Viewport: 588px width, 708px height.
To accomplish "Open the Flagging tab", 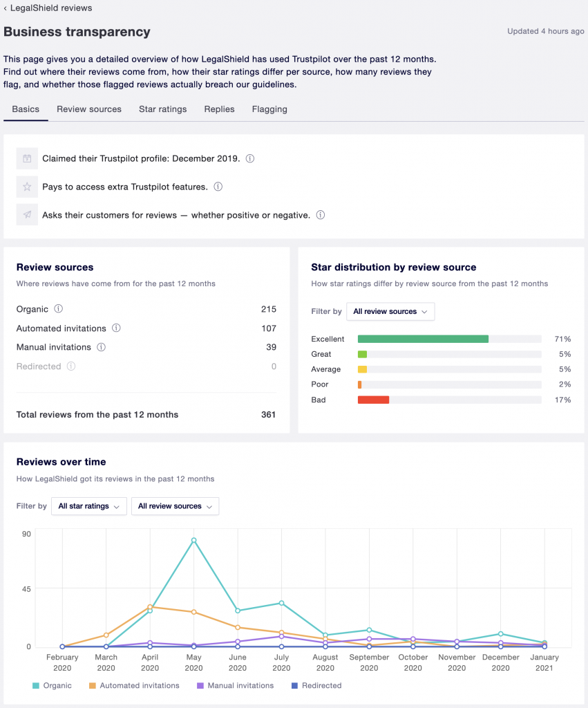I will tap(269, 109).
